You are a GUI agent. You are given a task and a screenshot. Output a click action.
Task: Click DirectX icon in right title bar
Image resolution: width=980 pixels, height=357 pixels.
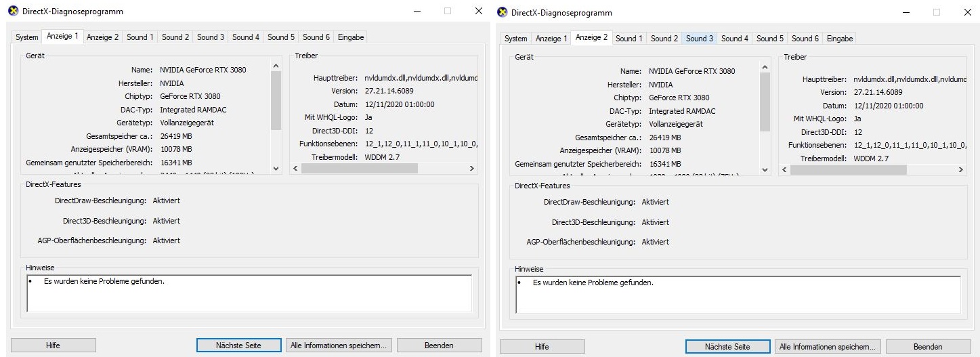[x=502, y=12]
